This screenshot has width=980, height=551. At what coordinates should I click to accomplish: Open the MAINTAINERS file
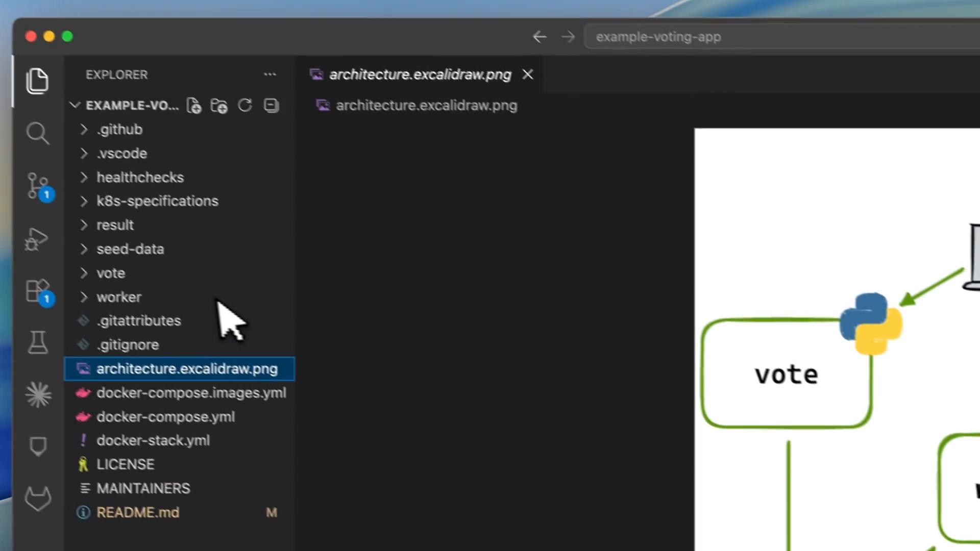pos(179,488)
